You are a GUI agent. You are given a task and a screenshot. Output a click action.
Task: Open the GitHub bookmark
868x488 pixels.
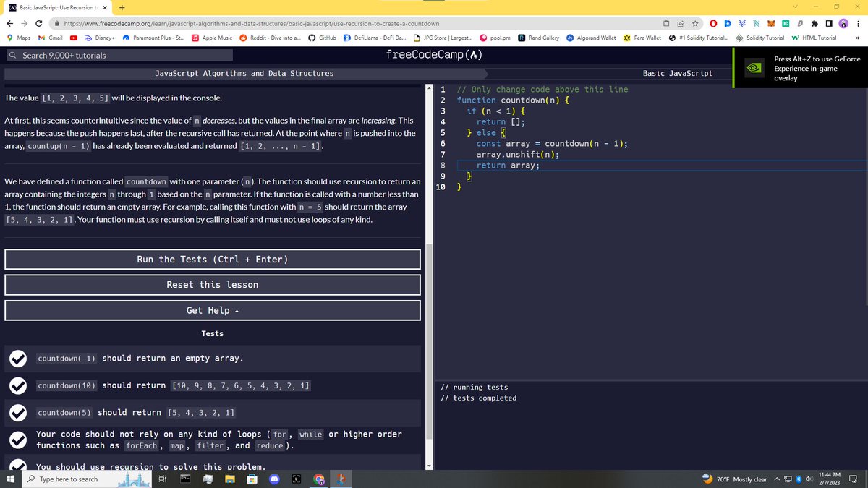point(322,38)
